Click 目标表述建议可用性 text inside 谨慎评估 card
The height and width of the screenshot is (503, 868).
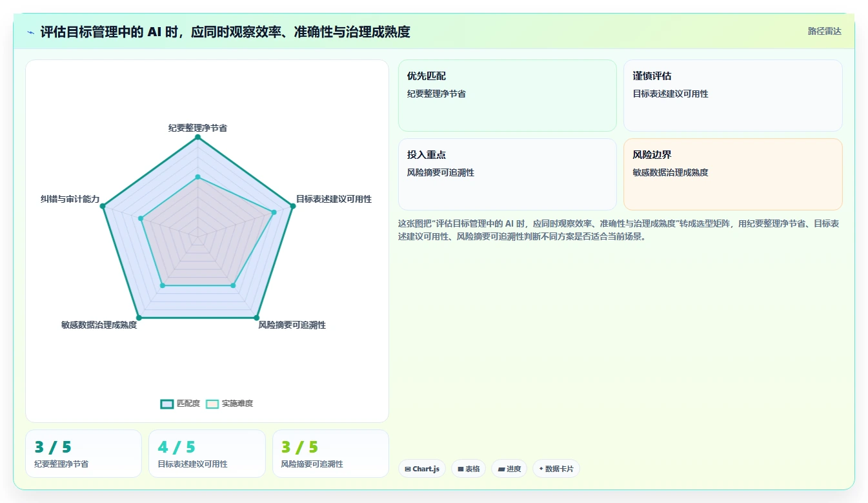pyautogui.click(x=671, y=94)
